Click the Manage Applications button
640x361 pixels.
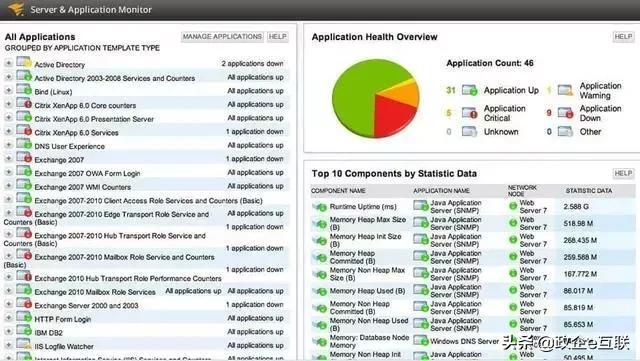pos(222,37)
